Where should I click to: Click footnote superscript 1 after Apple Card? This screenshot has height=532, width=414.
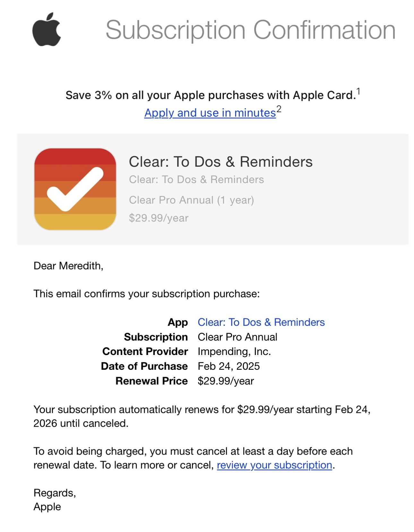coord(358,91)
